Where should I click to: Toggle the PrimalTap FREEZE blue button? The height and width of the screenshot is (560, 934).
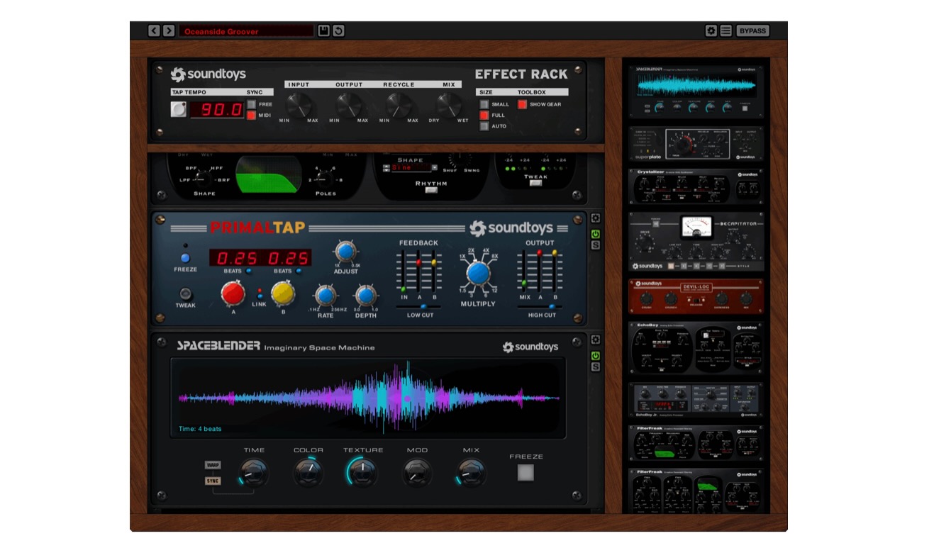pos(185,258)
